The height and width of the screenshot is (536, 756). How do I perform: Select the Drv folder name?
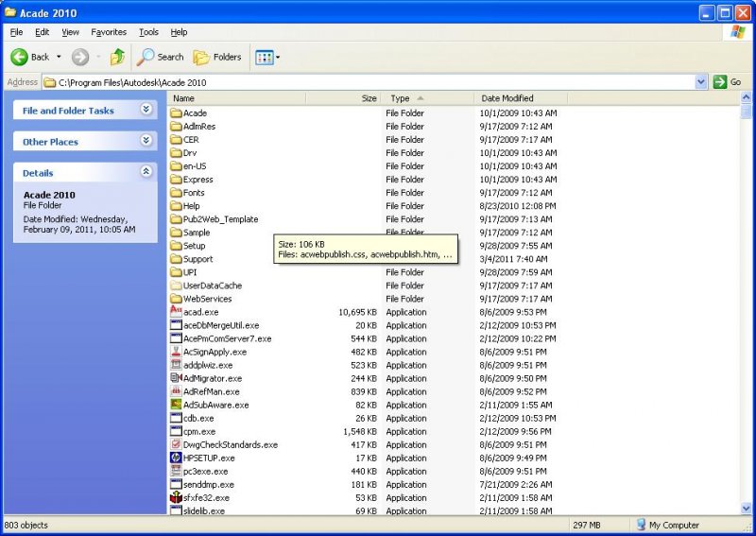(190, 153)
